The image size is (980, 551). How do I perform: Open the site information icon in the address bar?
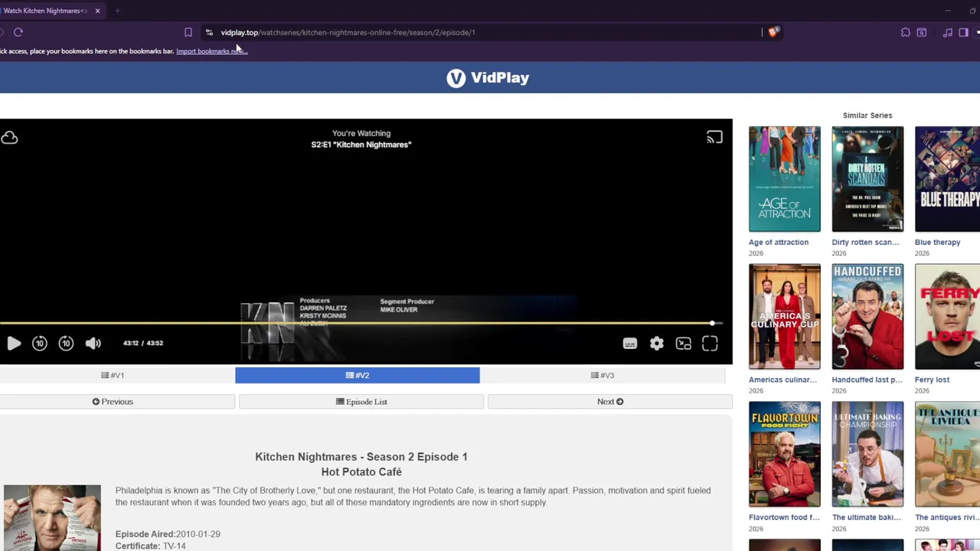209,32
